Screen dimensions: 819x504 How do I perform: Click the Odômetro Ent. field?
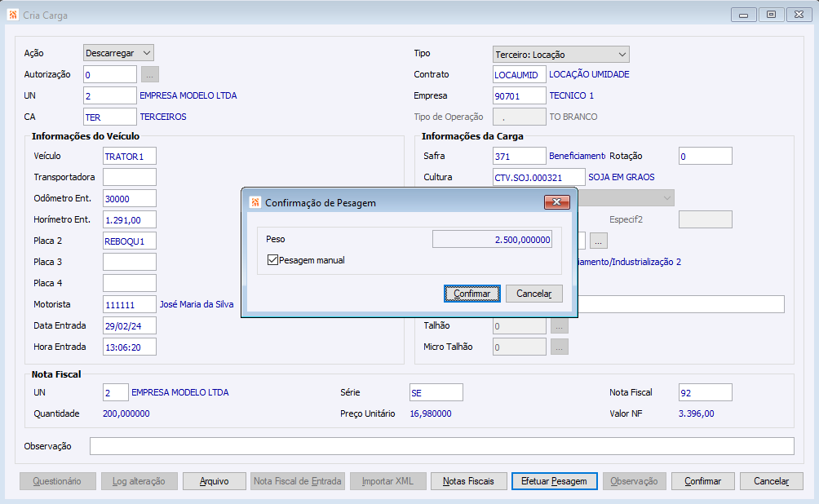point(130,198)
